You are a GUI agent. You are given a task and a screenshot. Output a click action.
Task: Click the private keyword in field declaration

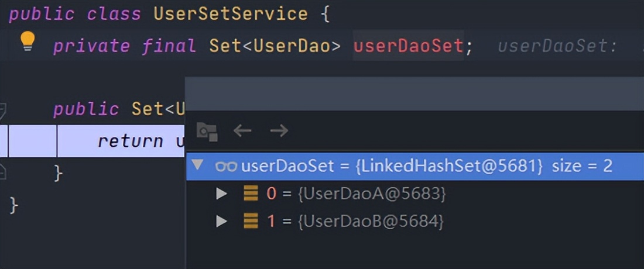[x=91, y=46]
